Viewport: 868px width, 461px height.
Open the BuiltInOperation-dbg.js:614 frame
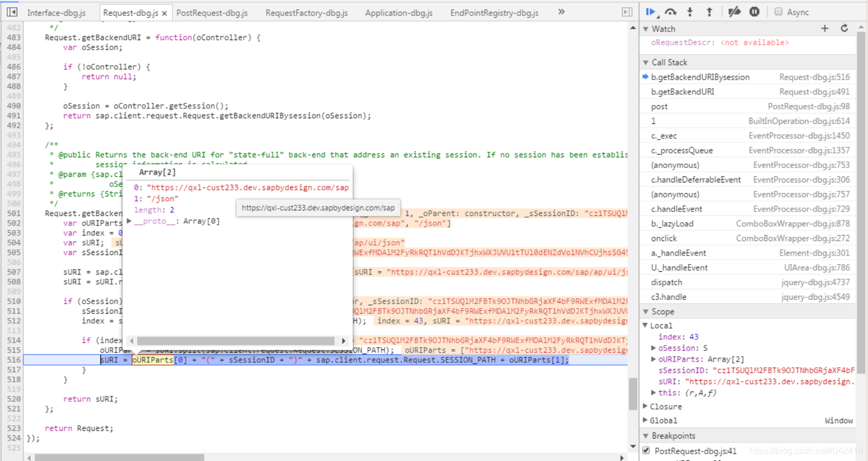click(748, 121)
